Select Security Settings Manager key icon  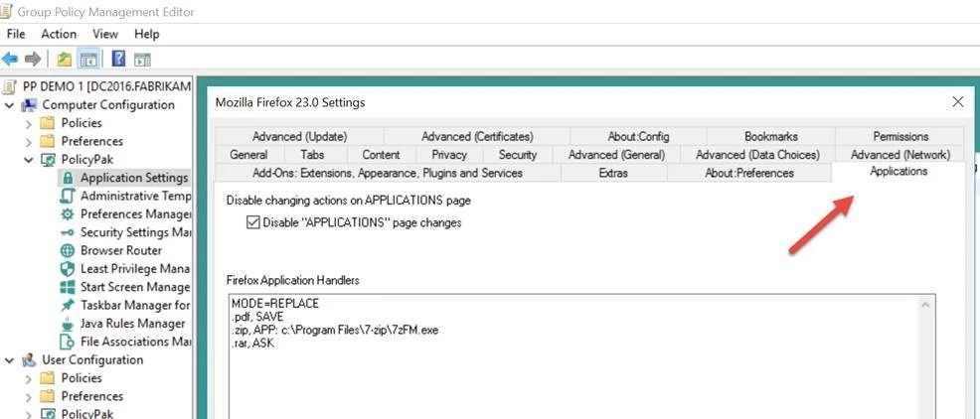[68, 232]
